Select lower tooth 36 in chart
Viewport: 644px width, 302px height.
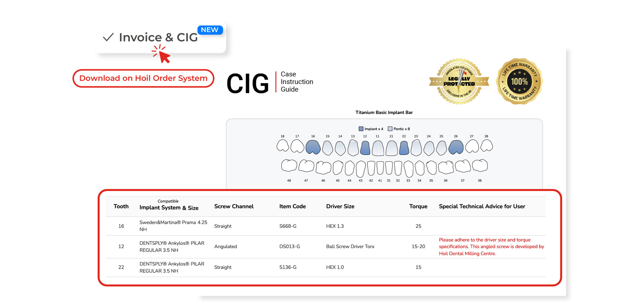tap(446, 167)
